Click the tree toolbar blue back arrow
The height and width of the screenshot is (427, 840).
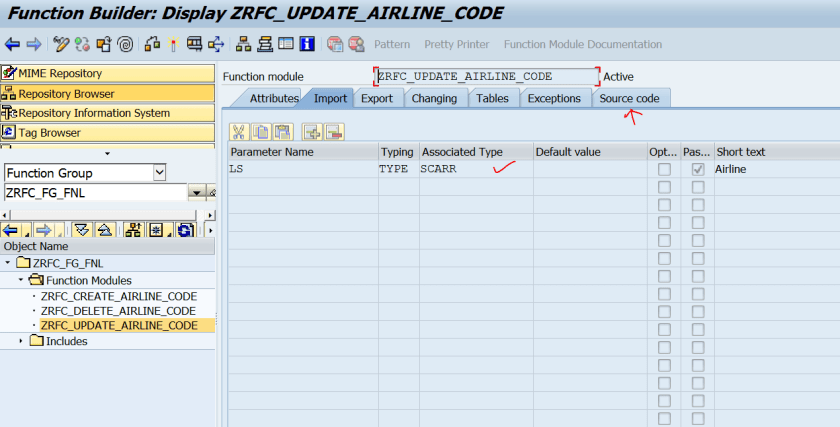point(11,230)
